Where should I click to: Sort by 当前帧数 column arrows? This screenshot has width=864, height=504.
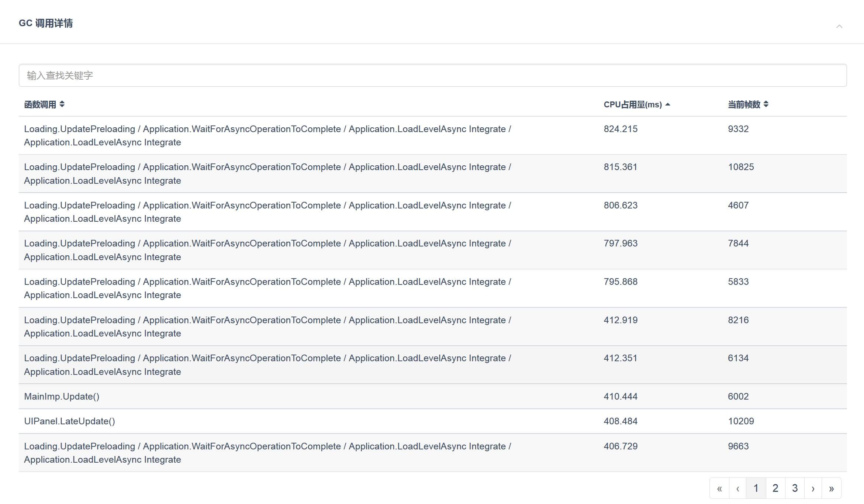point(766,104)
